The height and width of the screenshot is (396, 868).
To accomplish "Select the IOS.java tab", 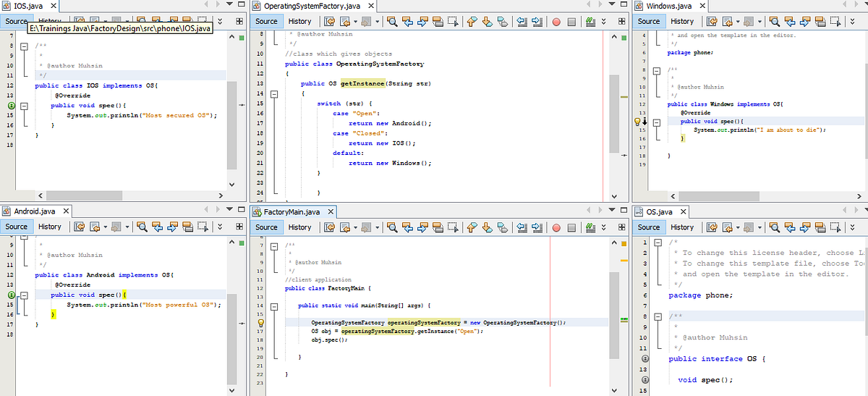I will pos(27,6).
